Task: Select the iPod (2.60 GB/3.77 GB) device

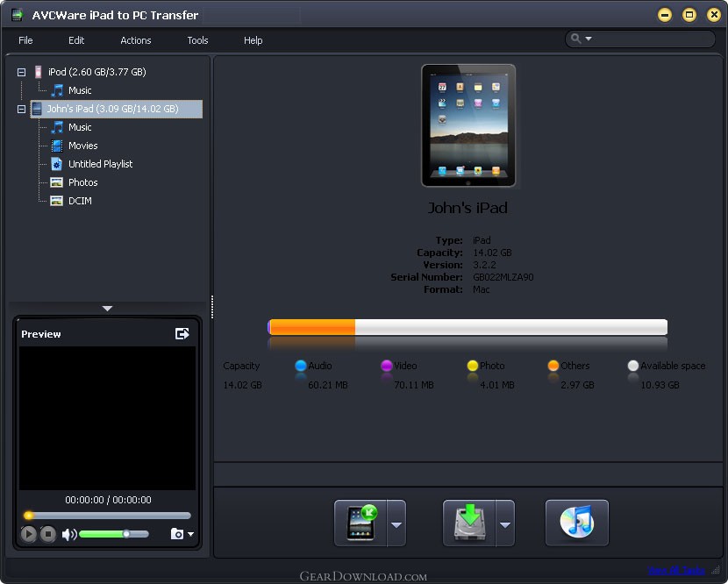Action: tap(97, 72)
